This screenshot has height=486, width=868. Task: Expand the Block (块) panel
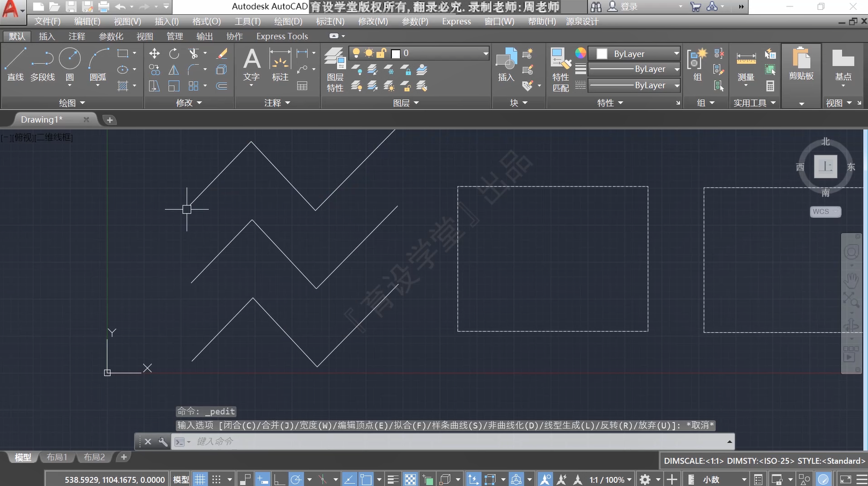coord(519,103)
